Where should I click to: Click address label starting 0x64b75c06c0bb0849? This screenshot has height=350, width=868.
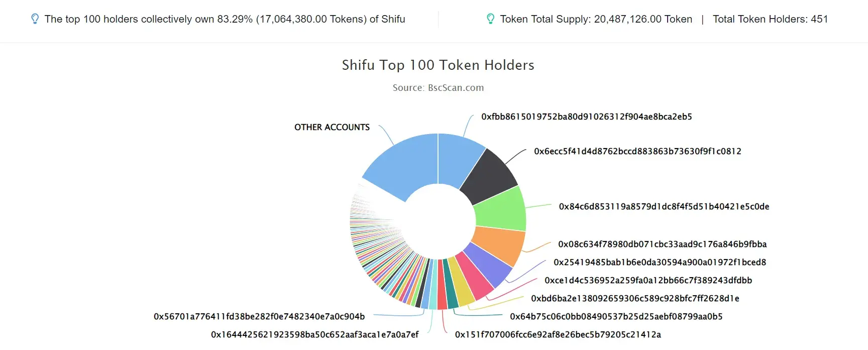(616, 316)
